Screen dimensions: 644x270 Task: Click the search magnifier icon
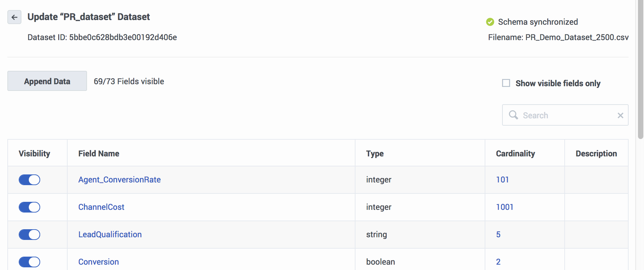[513, 115]
